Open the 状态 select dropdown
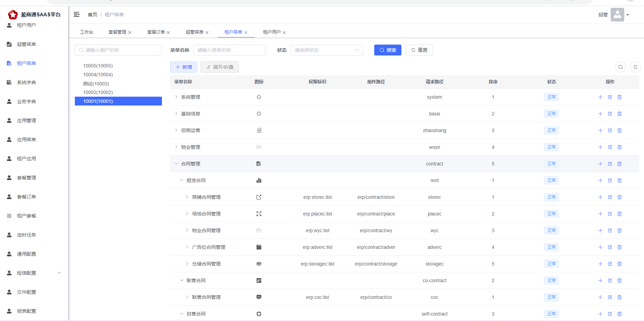644x321 pixels. 327,50
